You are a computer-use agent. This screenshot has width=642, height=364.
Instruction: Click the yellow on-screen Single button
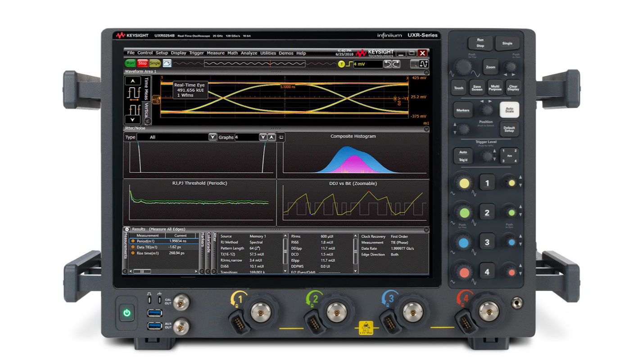tap(155, 63)
